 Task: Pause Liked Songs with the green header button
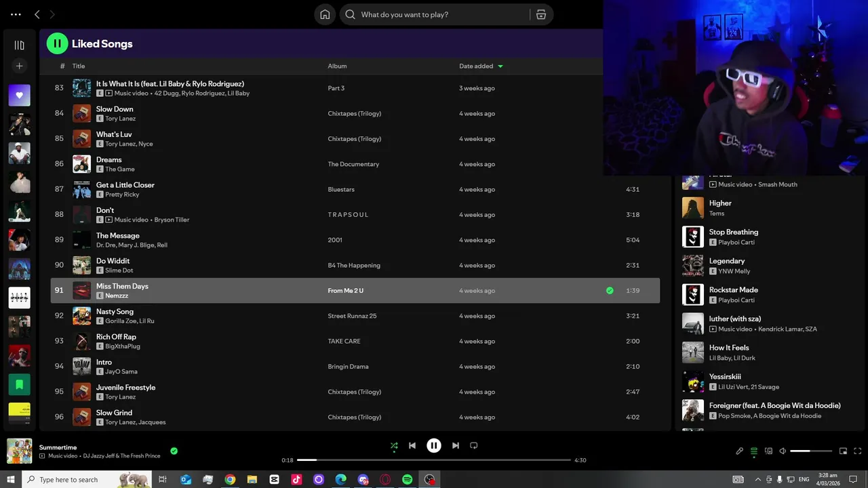click(x=57, y=43)
